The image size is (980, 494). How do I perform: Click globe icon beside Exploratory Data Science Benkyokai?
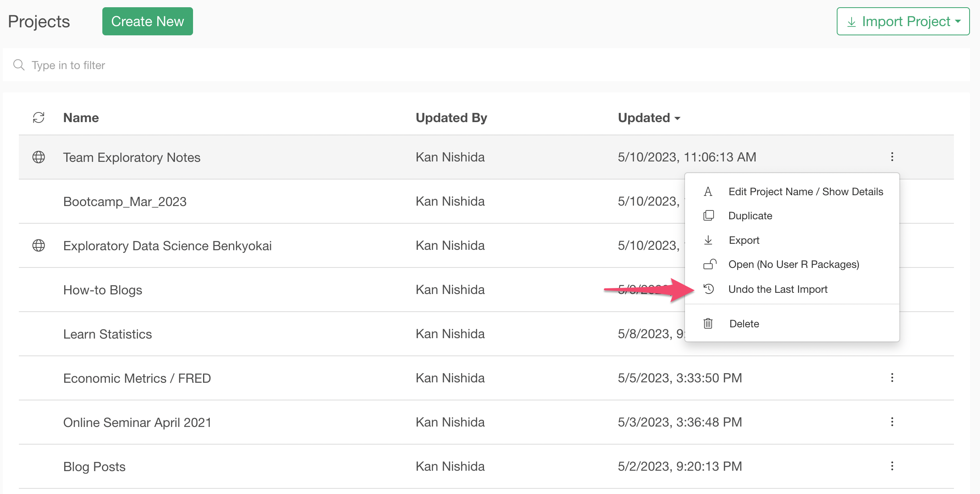[39, 245]
